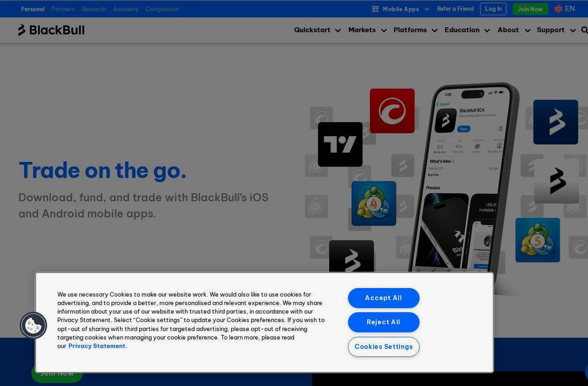Open Cookies Settings
The width and height of the screenshot is (588, 386).
click(384, 347)
